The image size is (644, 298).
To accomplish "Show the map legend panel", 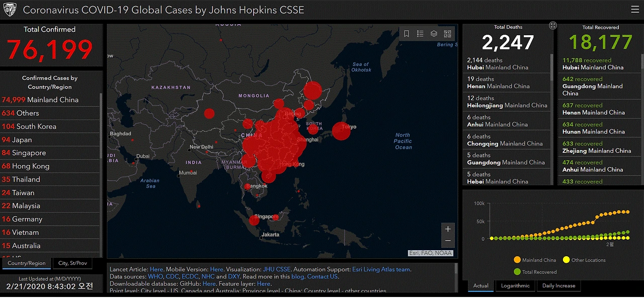I will click(x=420, y=34).
